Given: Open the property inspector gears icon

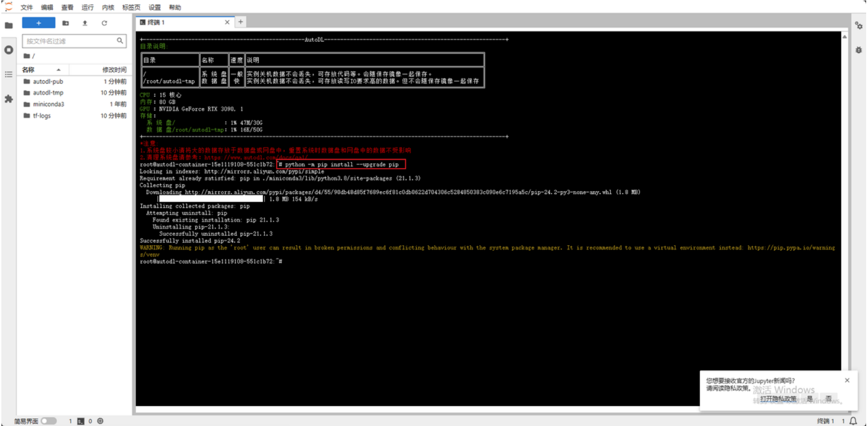Looking at the screenshot, I should tap(859, 26).
